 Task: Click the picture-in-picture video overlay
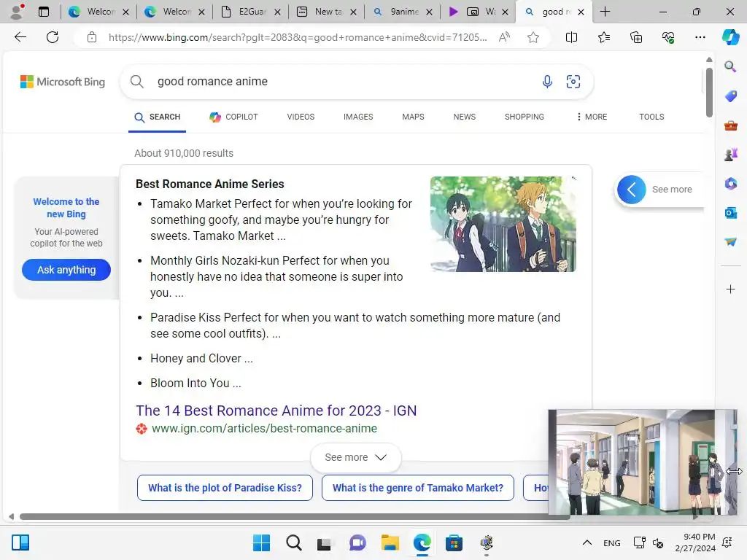(642, 462)
